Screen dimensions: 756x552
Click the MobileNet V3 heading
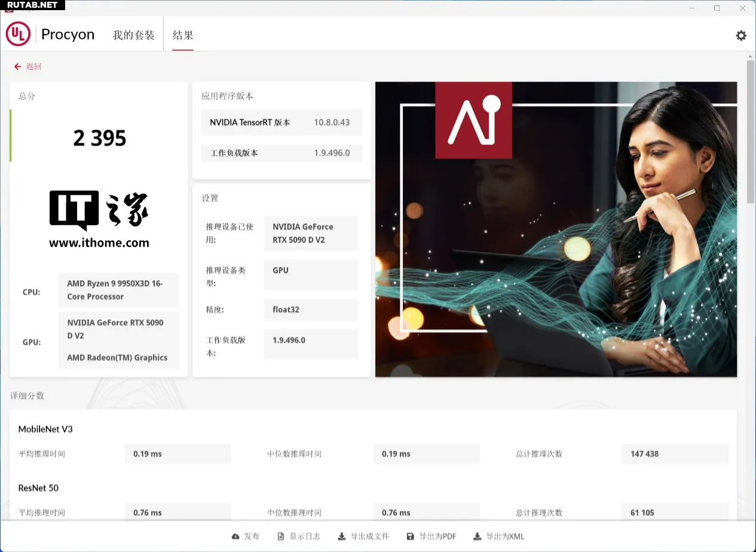tap(45, 429)
